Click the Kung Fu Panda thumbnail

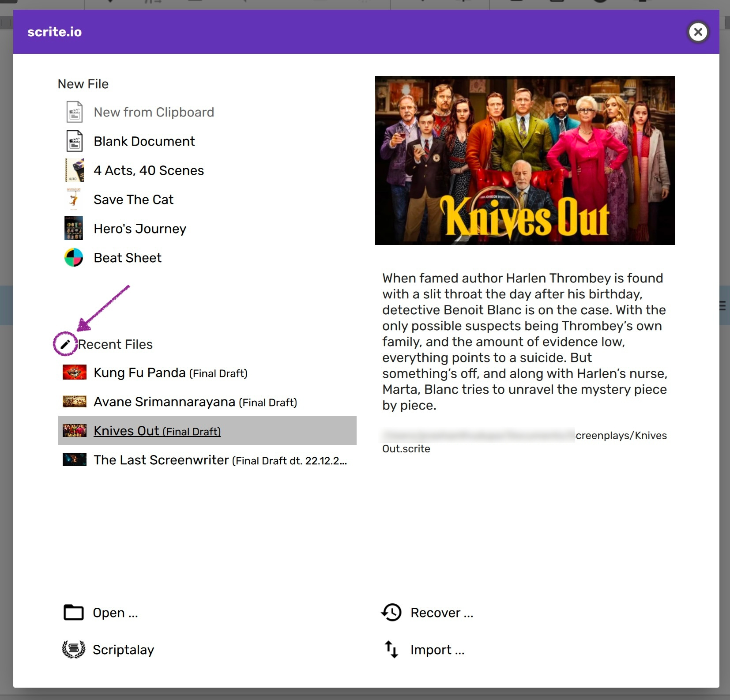(x=74, y=373)
